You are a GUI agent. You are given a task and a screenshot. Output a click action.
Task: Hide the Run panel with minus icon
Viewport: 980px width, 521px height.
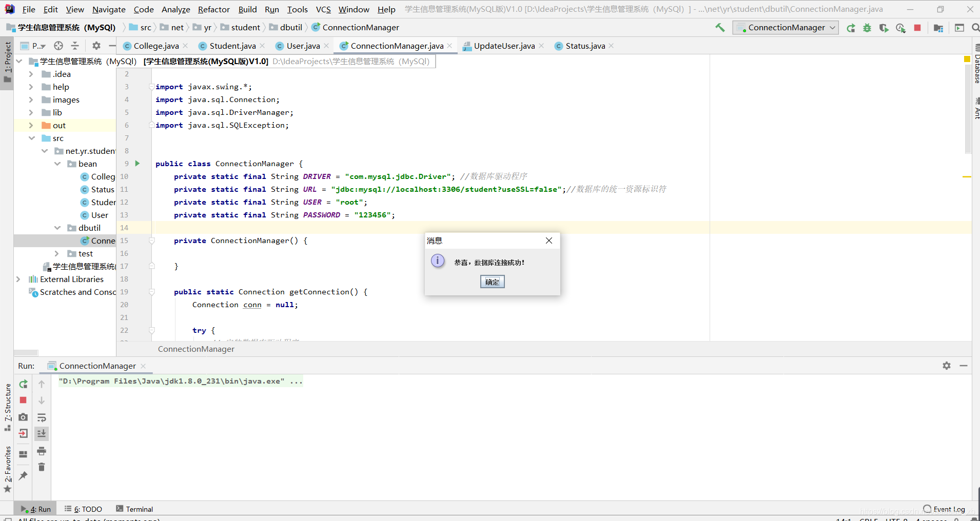[964, 366]
